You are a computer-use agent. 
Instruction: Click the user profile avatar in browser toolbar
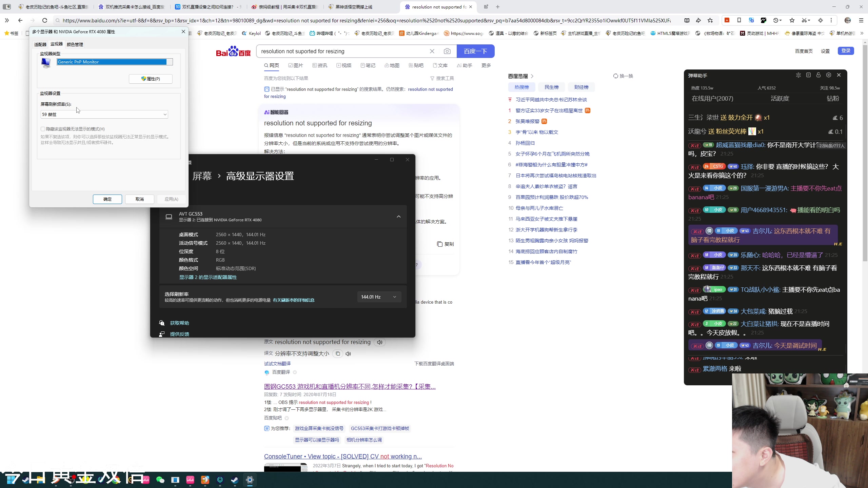pos(848,20)
